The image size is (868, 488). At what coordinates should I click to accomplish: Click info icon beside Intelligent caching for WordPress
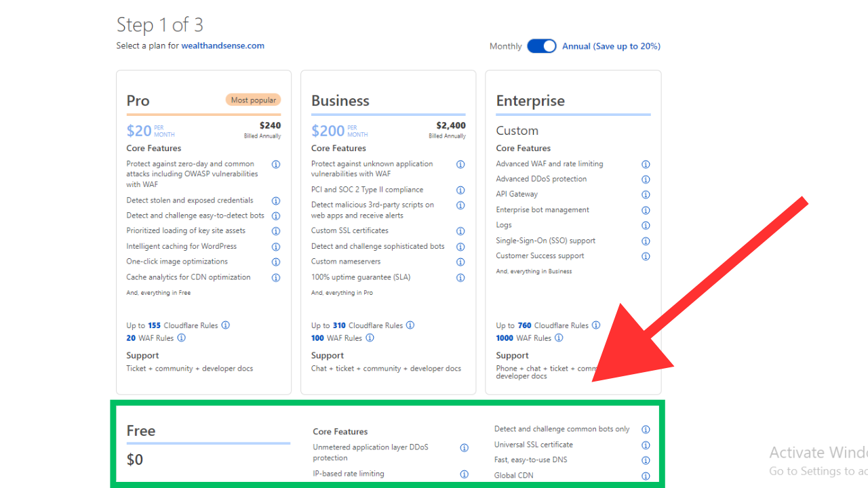[275, 247]
